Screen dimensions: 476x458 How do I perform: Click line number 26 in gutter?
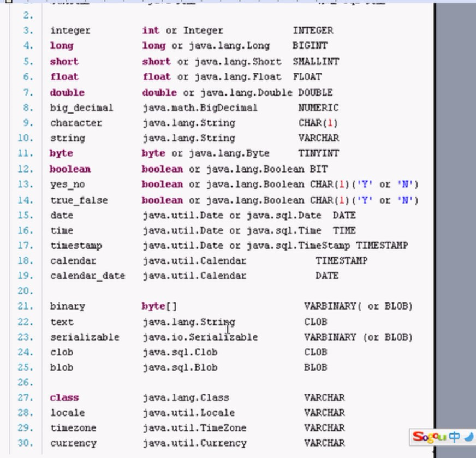coord(25,383)
